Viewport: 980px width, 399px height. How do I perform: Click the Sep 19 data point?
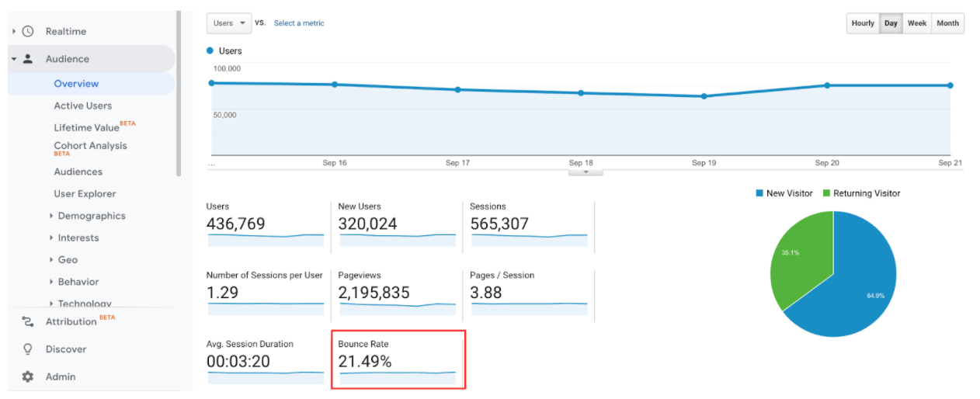point(704,96)
